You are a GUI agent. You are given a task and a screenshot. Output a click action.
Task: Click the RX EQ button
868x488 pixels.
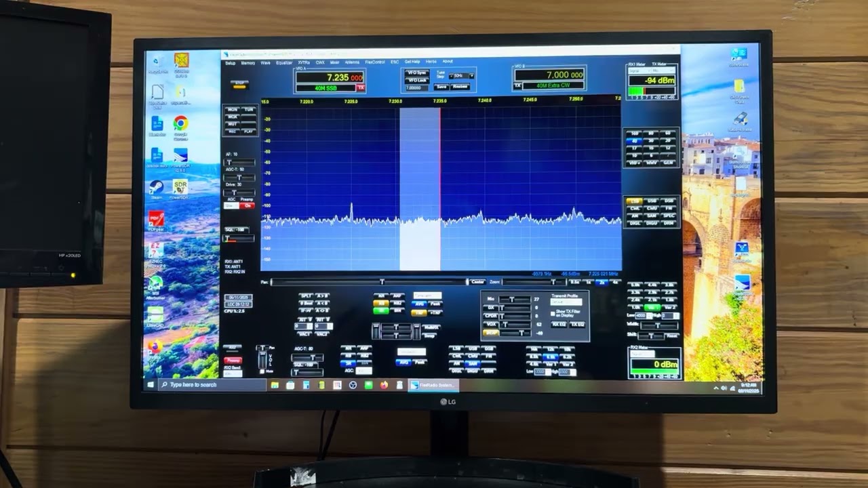click(559, 325)
